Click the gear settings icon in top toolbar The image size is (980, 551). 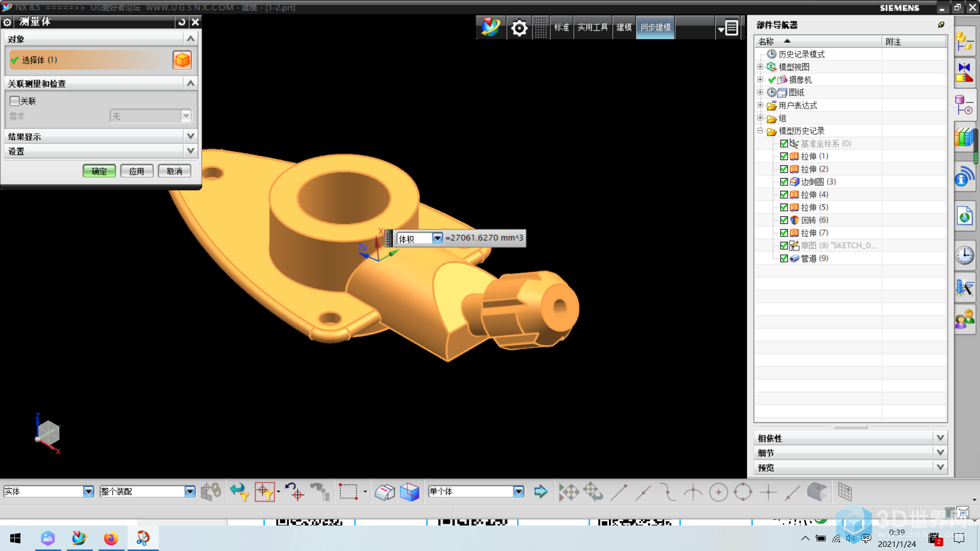(519, 28)
